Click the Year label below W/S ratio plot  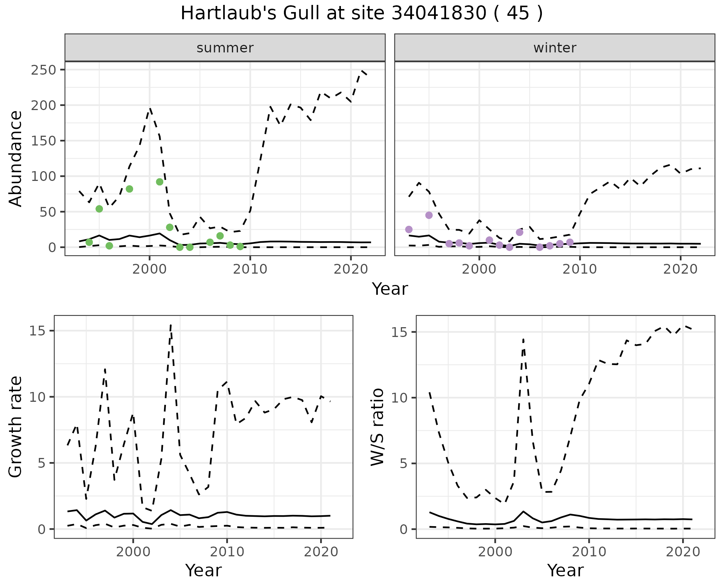565,570
